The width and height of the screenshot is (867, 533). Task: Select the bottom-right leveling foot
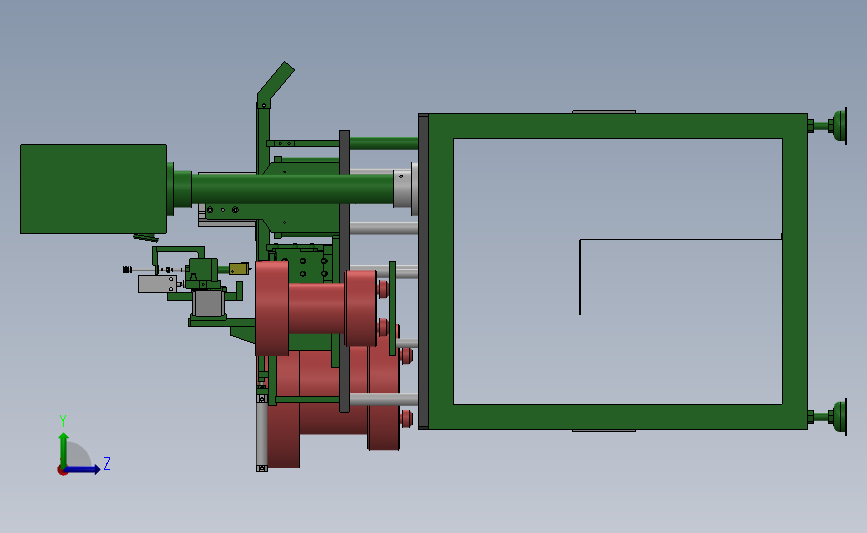[x=829, y=417]
